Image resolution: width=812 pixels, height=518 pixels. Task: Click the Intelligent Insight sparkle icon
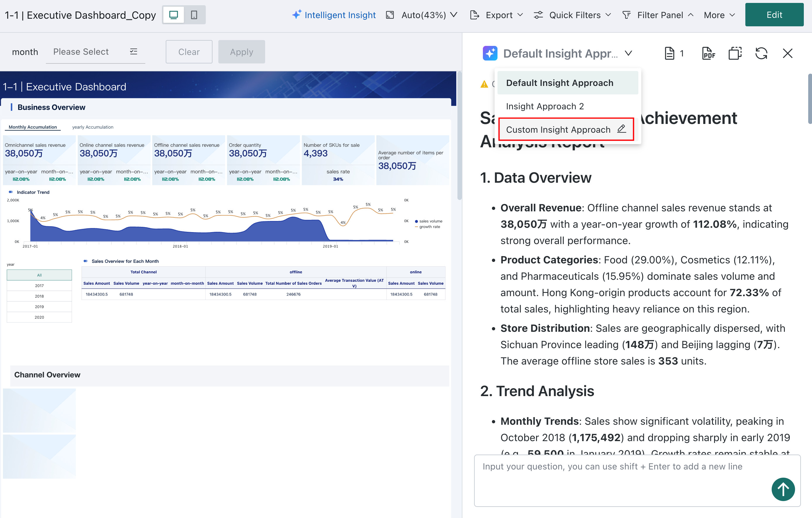tap(297, 14)
